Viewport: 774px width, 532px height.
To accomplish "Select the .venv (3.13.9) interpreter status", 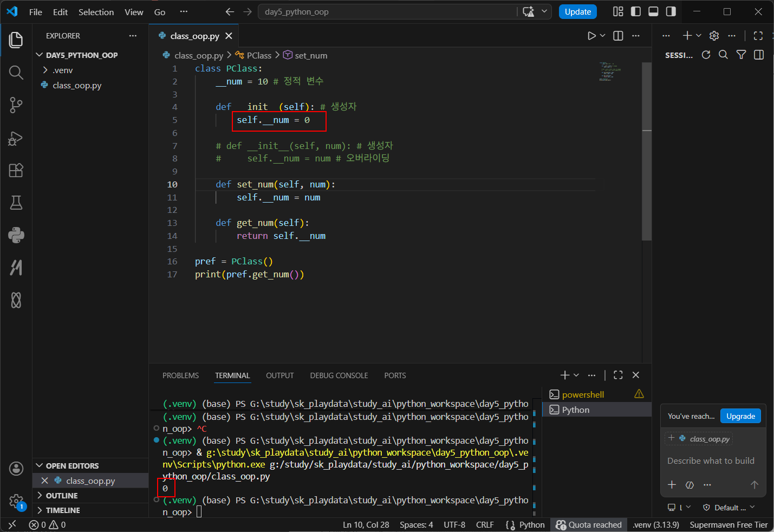I will pyautogui.click(x=656, y=524).
